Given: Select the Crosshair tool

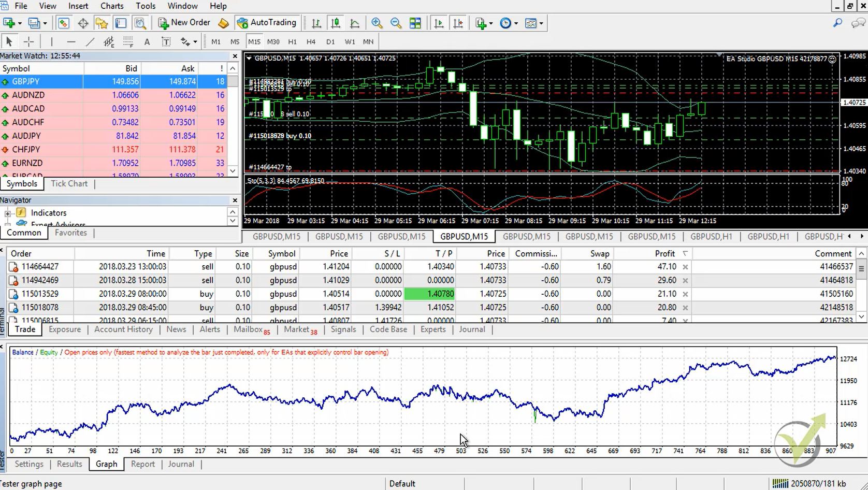Looking at the screenshot, I should (x=29, y=41).
